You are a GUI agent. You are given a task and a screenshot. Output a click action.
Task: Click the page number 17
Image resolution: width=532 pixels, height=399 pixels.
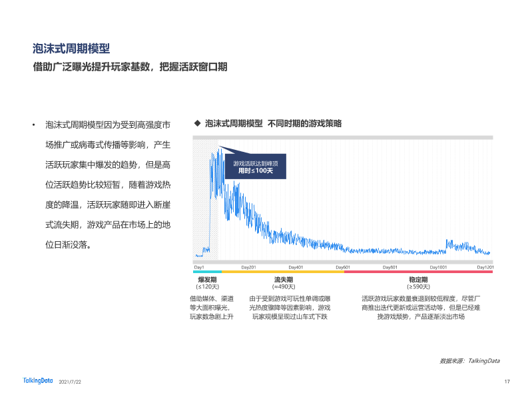tap(507, 382)
